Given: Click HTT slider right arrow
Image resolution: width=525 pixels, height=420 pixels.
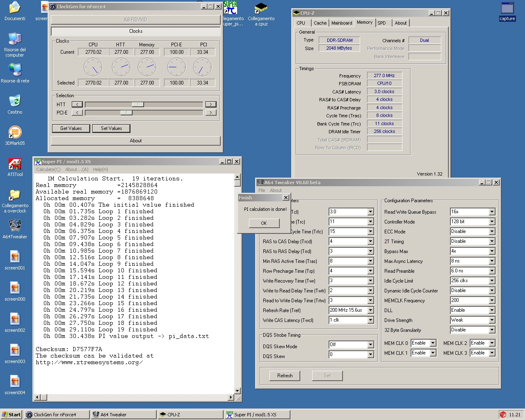Looking at the screenshot, I should 211,105.
